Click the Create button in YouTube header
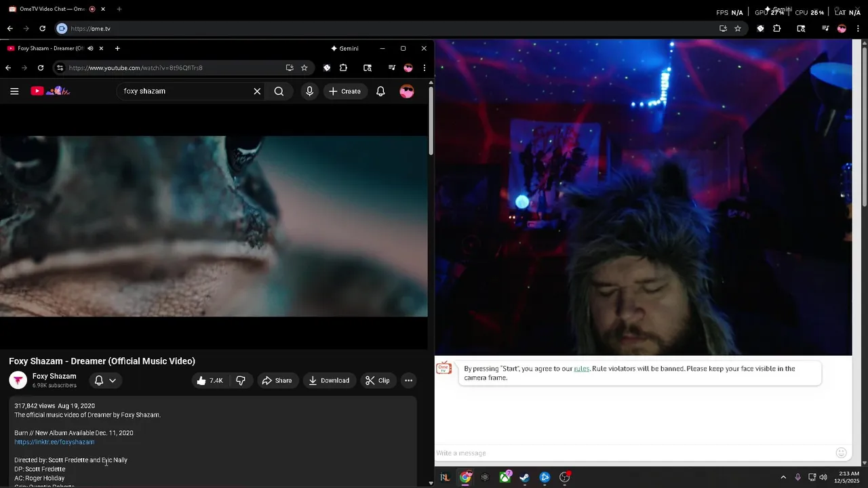The height and width of the screenshot is (488, 868). coord(345,91)
